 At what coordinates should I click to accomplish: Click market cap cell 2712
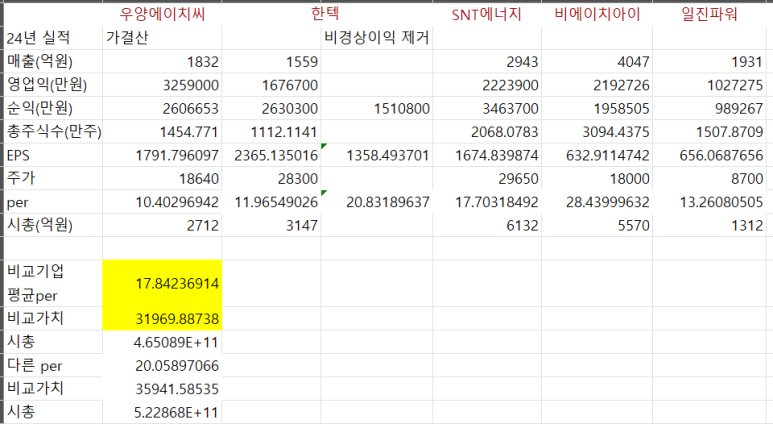coord(162,225)
